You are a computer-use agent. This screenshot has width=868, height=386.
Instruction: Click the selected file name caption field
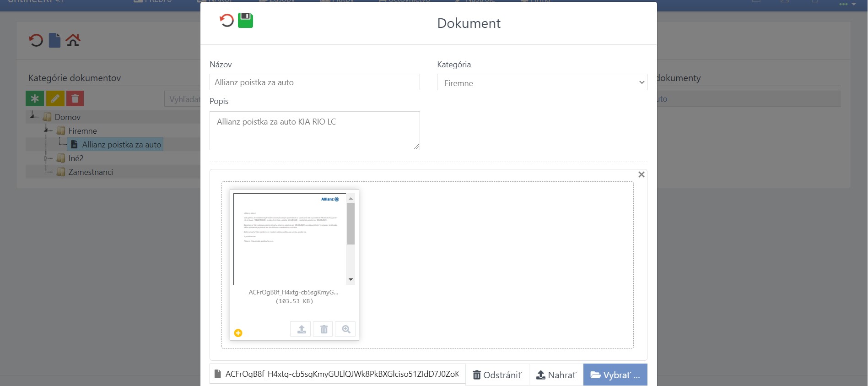point(338,375)
